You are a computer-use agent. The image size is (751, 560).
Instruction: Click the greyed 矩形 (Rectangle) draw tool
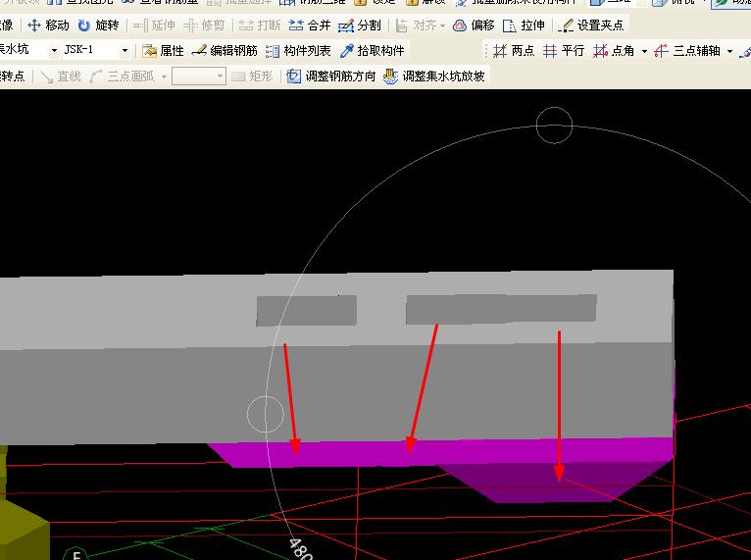tap(252, 76)
